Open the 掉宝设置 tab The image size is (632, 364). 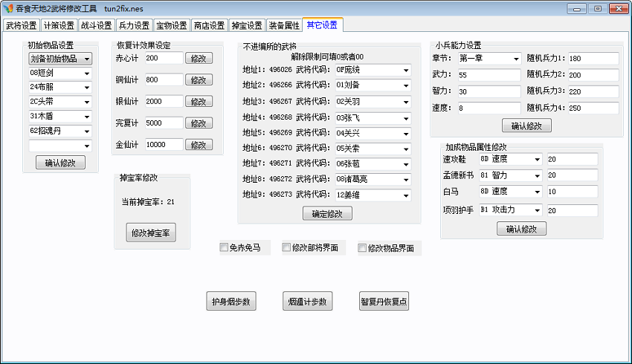[247, 25]
